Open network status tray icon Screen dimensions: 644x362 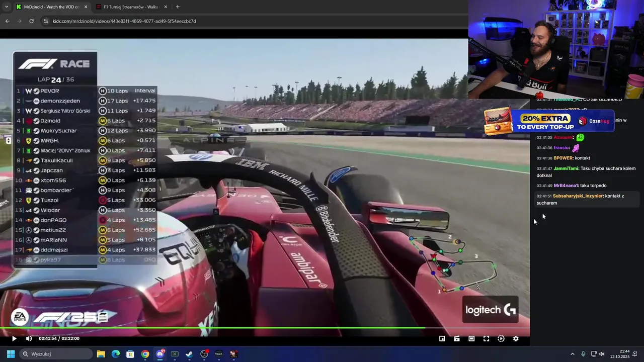[x=594, y=354]
